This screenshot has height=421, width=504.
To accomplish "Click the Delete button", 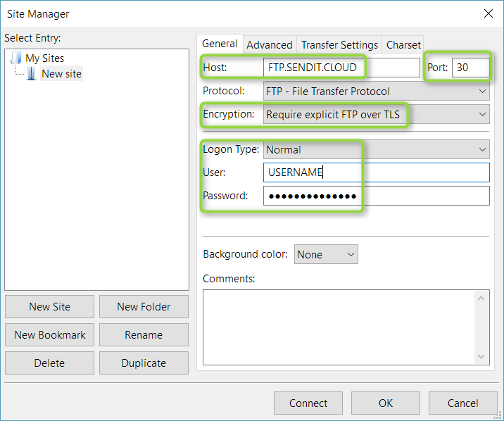I will click(49, 363).
